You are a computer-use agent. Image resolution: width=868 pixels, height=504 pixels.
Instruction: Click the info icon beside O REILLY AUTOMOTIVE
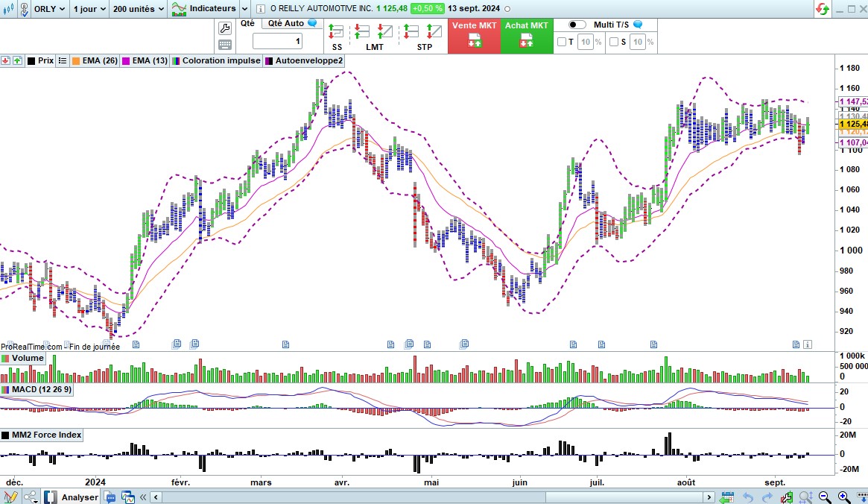pyautogui.click(x=260, y=9)
